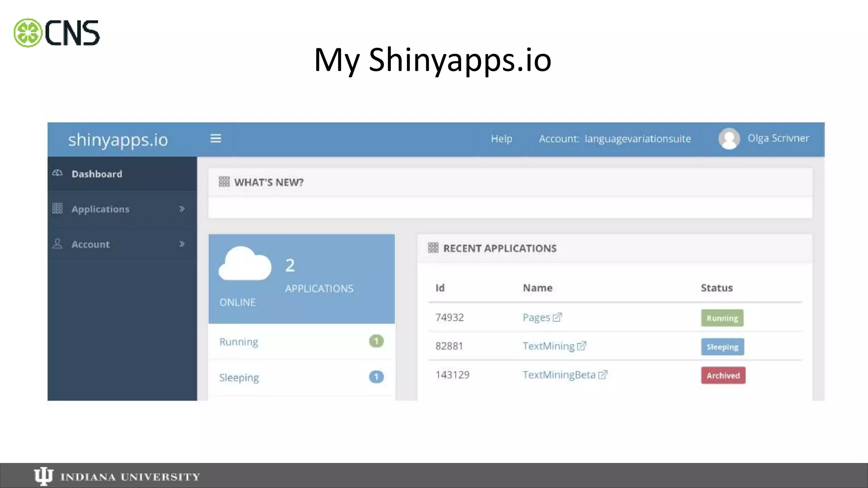Click the green Running count badge
This screenshot has width=868, height=488.
click(376, 341)
